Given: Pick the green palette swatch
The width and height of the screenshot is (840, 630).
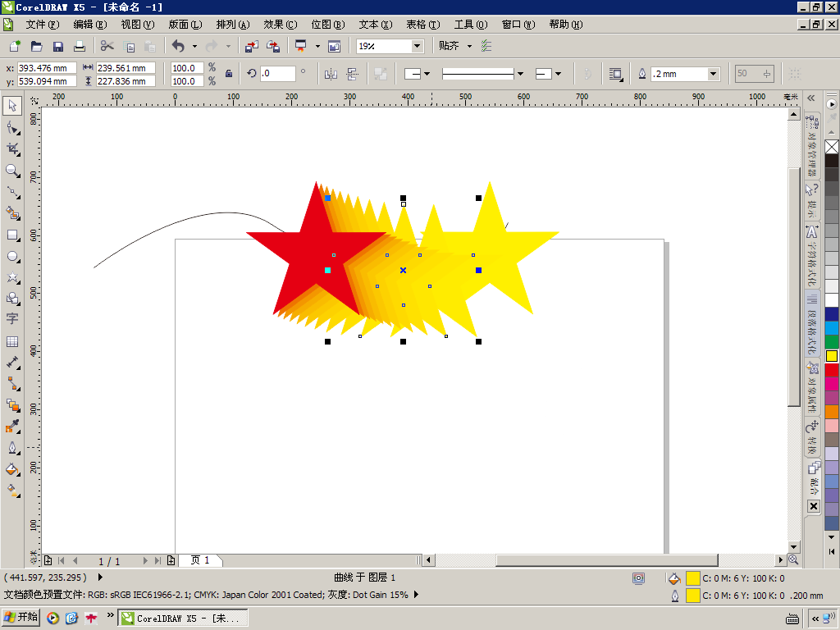Looking at the screenshot, I should point(832,342).
